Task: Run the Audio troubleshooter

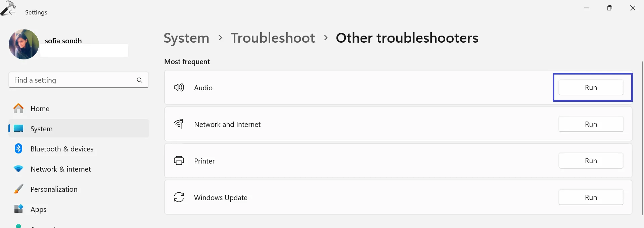Action: pyautogui.click(x=591, y=88)
